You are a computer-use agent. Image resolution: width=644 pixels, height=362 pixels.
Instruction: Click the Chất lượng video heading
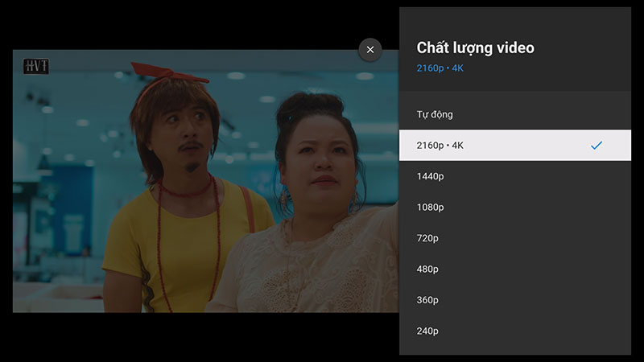click(475, 48)
